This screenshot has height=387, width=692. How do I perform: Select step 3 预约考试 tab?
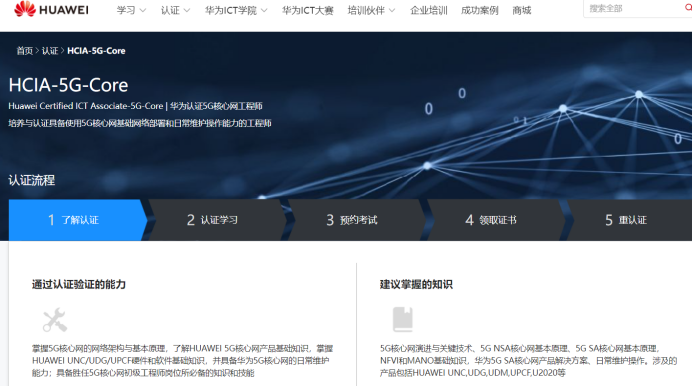[357, 220]
